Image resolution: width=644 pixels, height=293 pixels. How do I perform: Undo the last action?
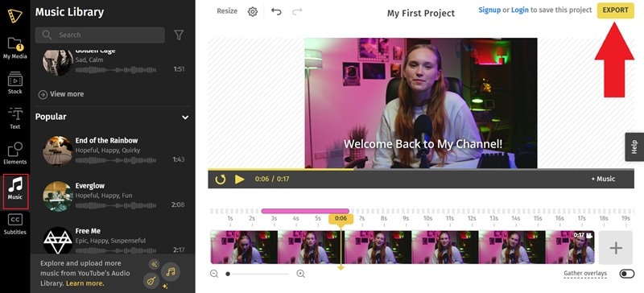click(276, 11)
